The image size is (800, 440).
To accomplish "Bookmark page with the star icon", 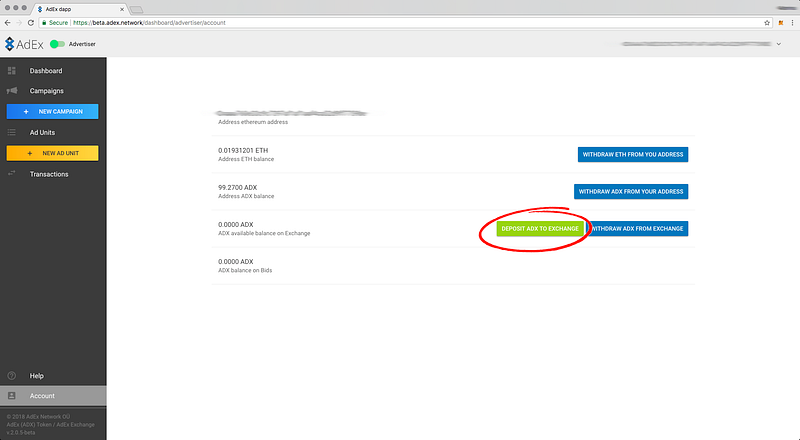I will point(767,22).
